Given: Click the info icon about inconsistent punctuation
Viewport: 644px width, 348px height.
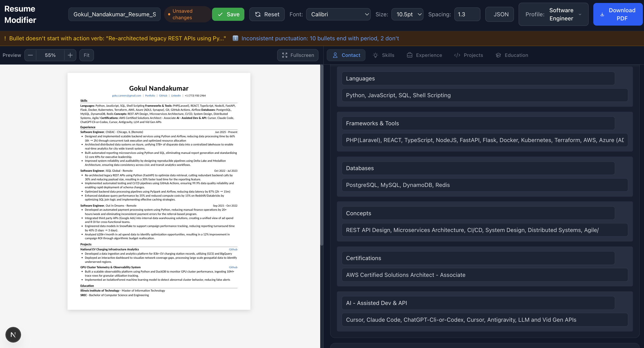Looking at the screenshot, I should 235,38.
